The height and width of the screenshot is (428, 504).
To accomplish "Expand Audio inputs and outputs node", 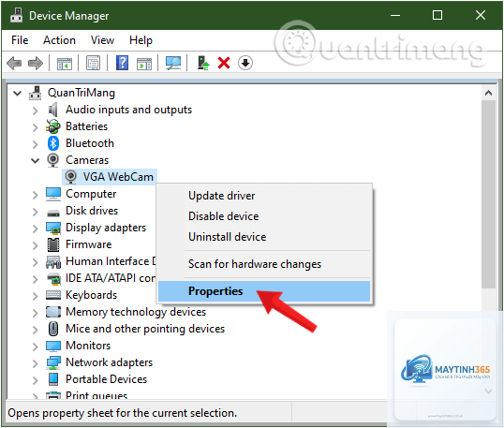I will click(x=35, y=111).
